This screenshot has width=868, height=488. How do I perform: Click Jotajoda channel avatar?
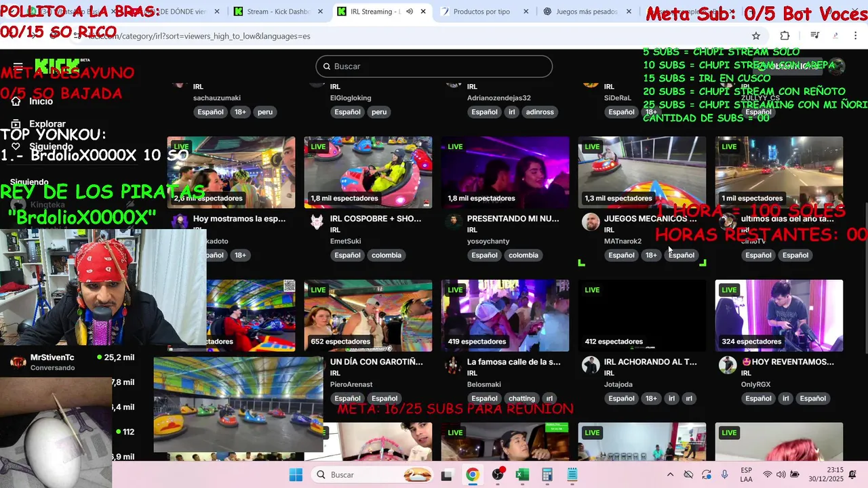(x=591, y=365)
